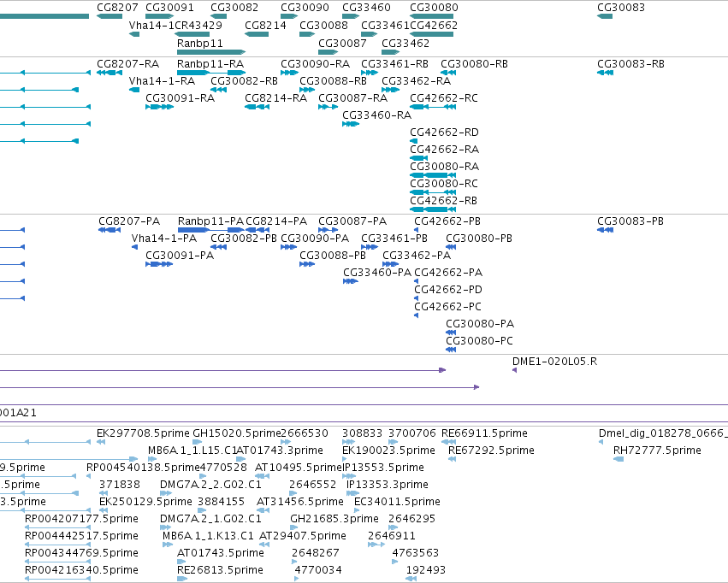This screenshot has height=583, width=728.
Task: Select the CG33460-RA transcript label
Action: tap(376, 115)
